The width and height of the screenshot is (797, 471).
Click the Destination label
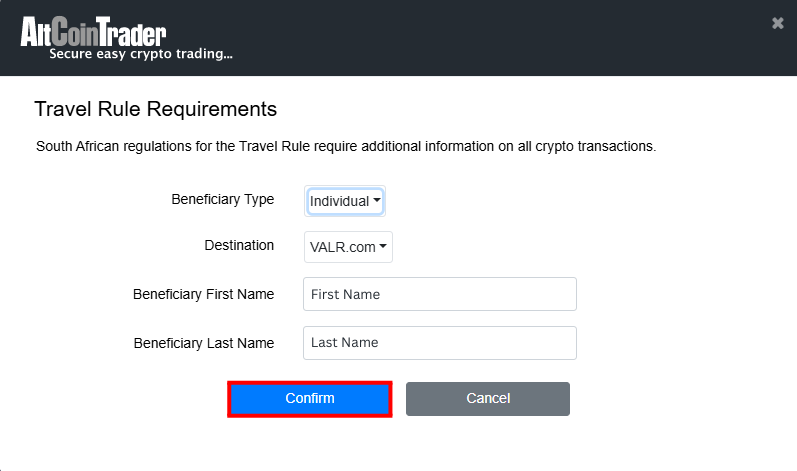(x=239, y=245)
